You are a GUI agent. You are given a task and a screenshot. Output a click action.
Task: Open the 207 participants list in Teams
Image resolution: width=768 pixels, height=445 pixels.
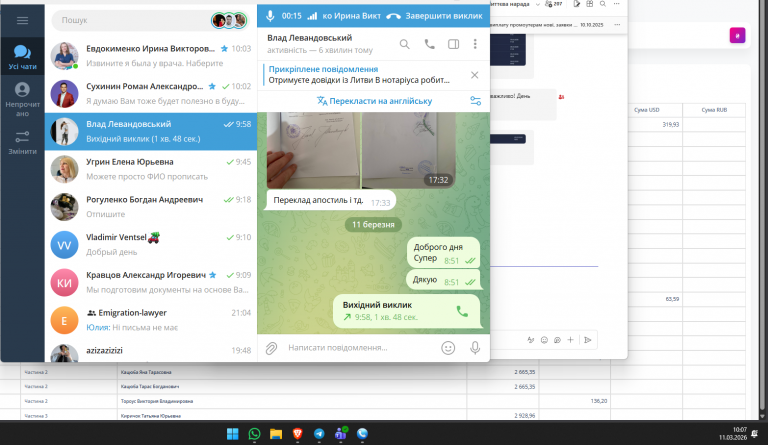click(553, 4)
